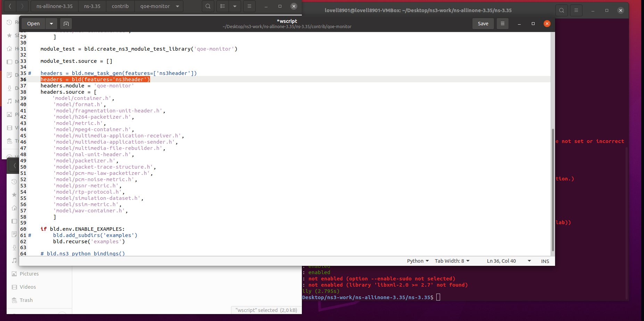Click the INS insert mode indicator
644x321 pixels.
pos(545,261)
